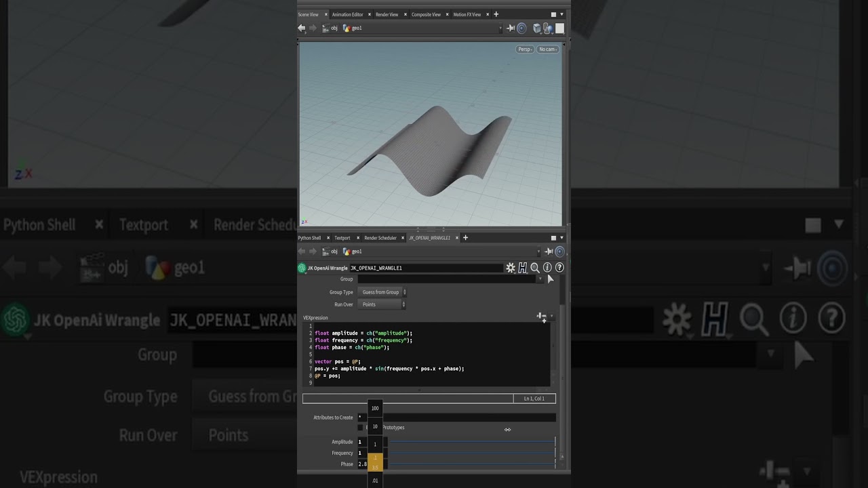Open the viewport cube display options icon
The image size is (868, 488).
(537, 28)
